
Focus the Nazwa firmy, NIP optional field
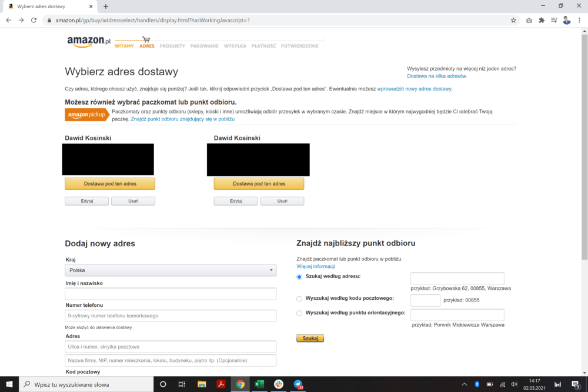[171, 360]
